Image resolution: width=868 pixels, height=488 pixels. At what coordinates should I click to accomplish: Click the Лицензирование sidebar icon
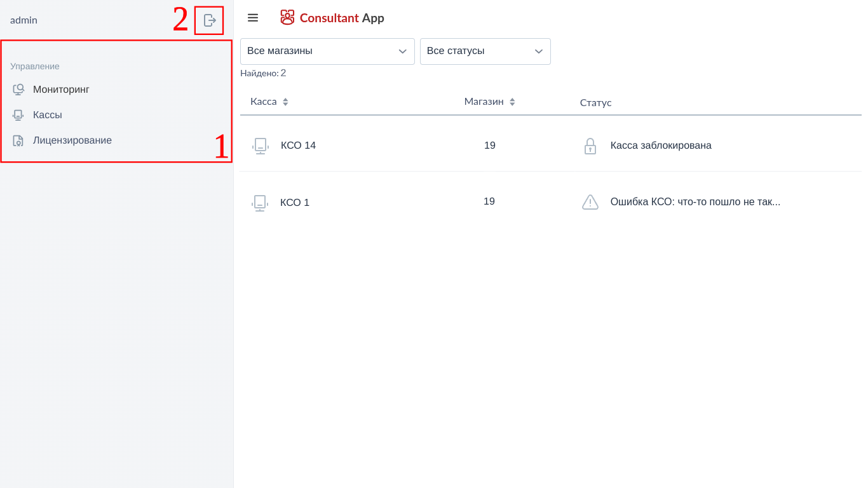pyautogui.click(x=18, y=140)
